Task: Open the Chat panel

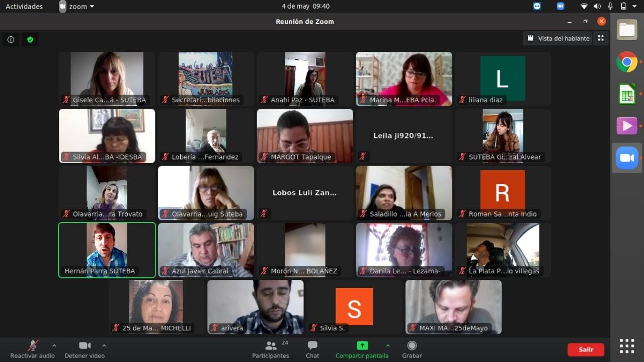Action: (x=312, y=349)
